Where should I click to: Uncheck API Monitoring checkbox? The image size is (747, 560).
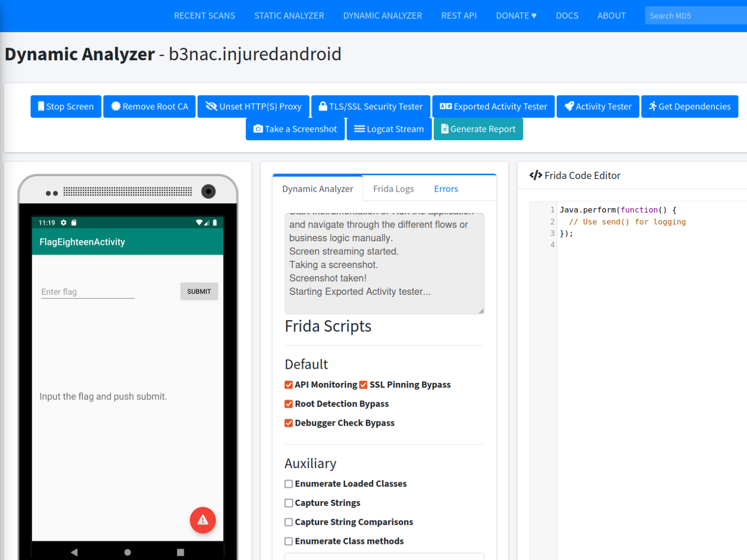[289, 385]
